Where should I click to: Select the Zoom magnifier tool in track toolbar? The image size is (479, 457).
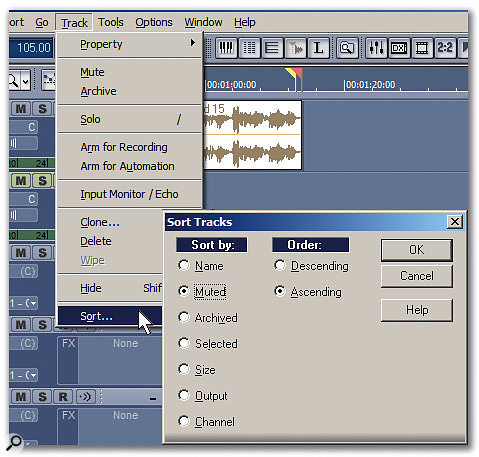(13, 80)
